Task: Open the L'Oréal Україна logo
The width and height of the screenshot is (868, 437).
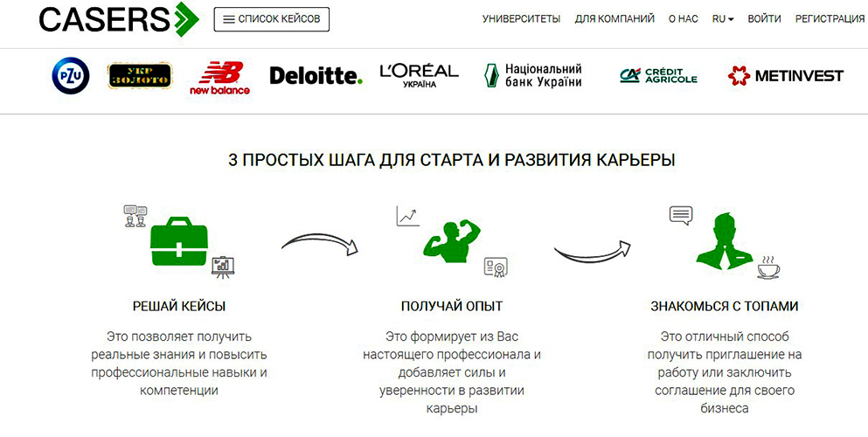Action: tap(419, 76)
